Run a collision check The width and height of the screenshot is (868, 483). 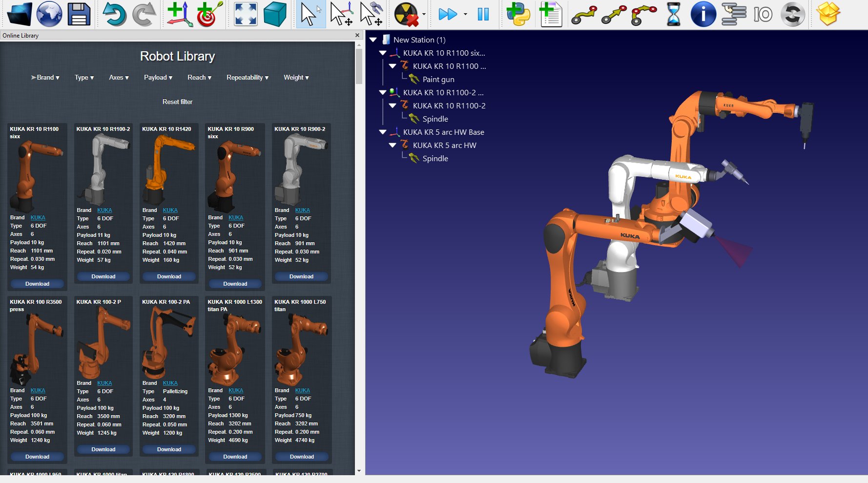(x=407, y=14)
